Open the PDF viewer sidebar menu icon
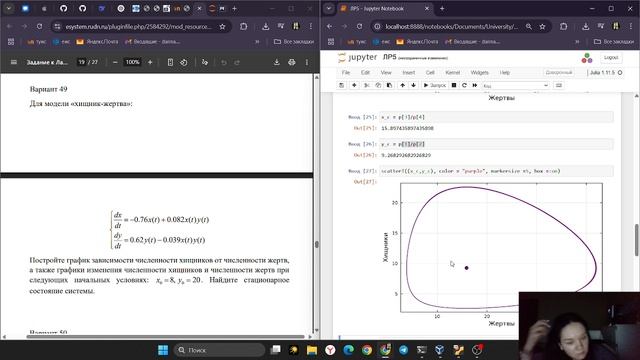 pos(13,62)
